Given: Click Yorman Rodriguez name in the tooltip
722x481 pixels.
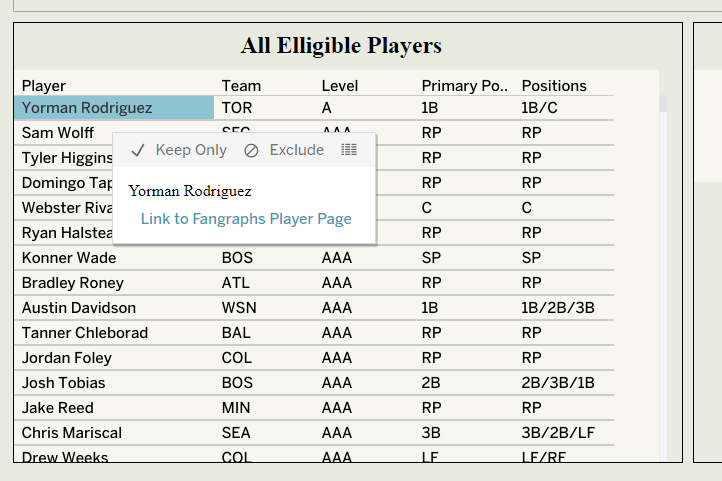Looking at the screenshot, I should (x=190, y=191).
